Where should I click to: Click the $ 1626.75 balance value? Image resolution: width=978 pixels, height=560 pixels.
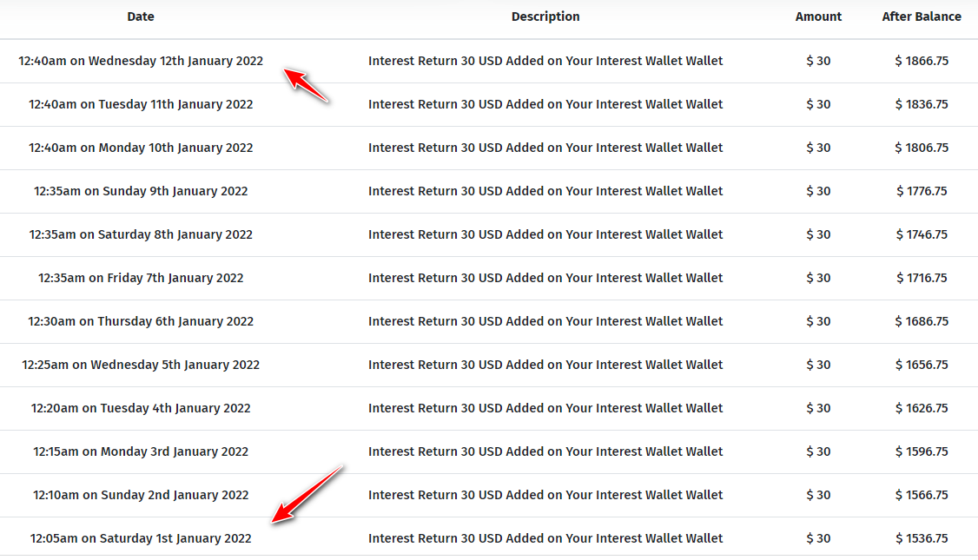[922, 408]
